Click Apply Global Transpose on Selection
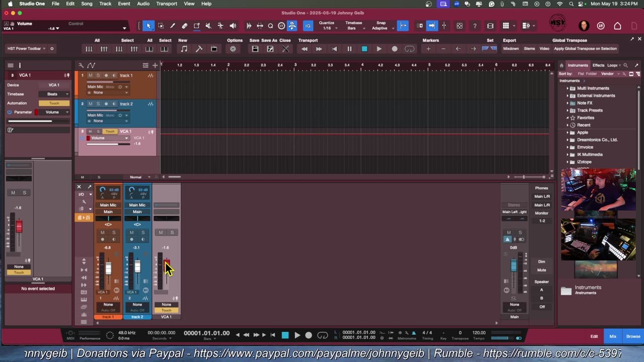The height and width of the screenshot is (362, 644). (585, 49)
